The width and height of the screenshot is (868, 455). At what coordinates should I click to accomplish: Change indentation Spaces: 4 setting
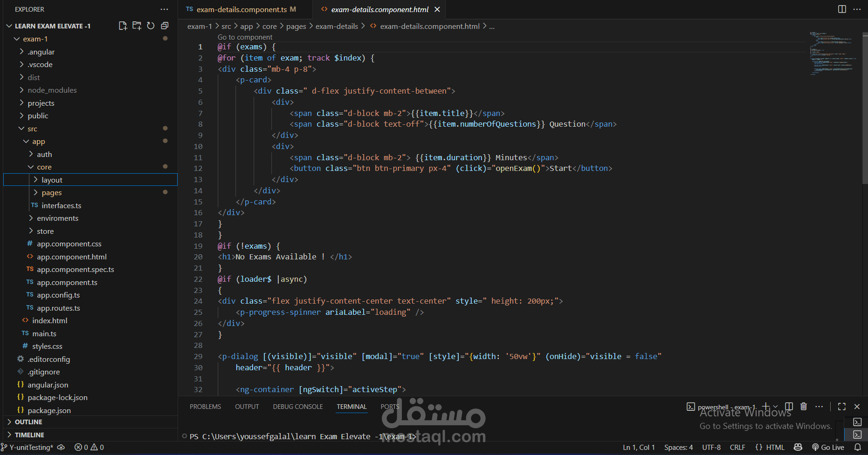click(x=678, y=448)
